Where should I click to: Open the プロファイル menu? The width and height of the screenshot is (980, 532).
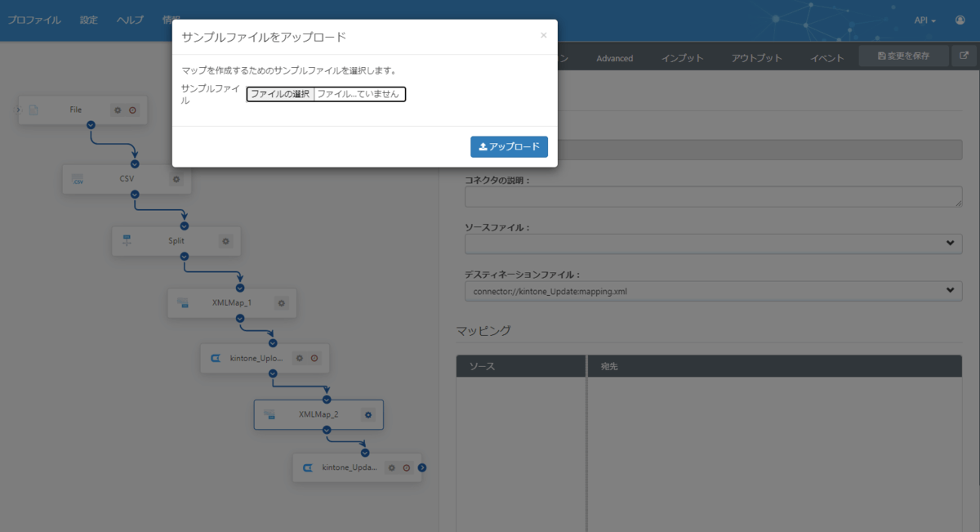click(x=34, y=20)
